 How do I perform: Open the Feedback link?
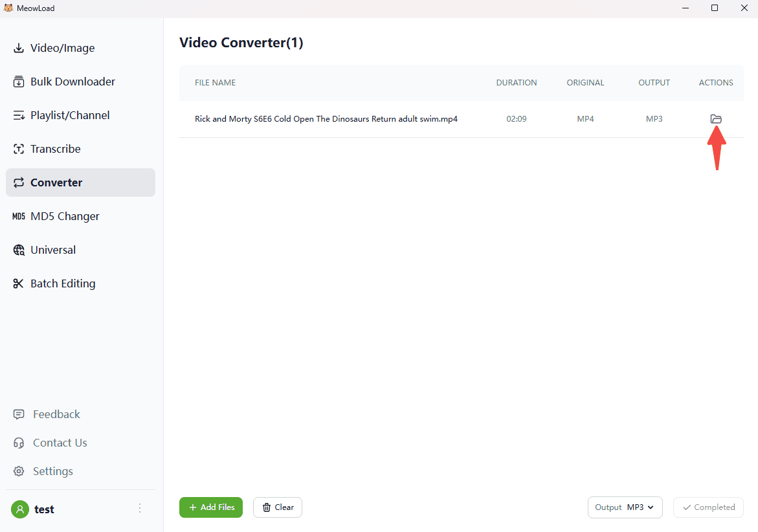click(x=56, y=414)
